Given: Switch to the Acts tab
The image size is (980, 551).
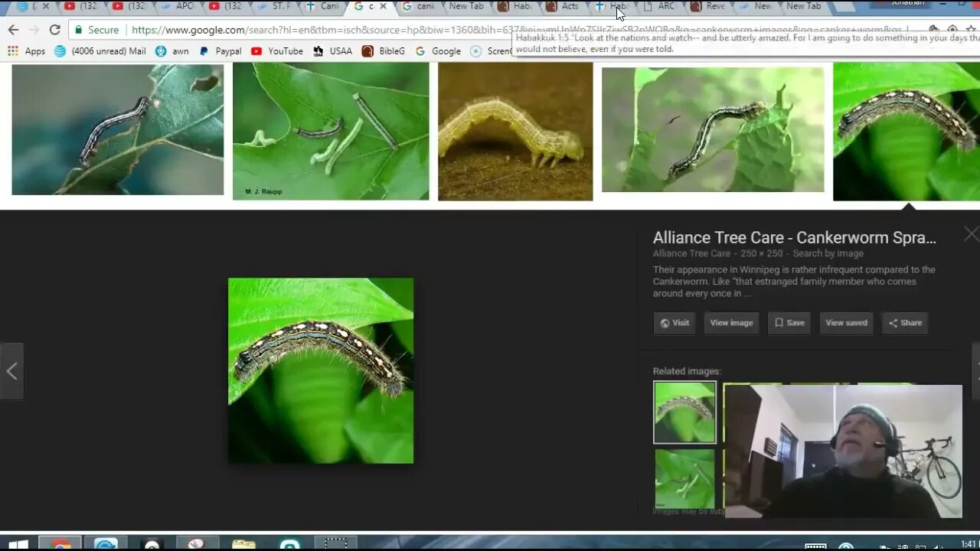Looking at the screenshot, I should coord(564,6).
